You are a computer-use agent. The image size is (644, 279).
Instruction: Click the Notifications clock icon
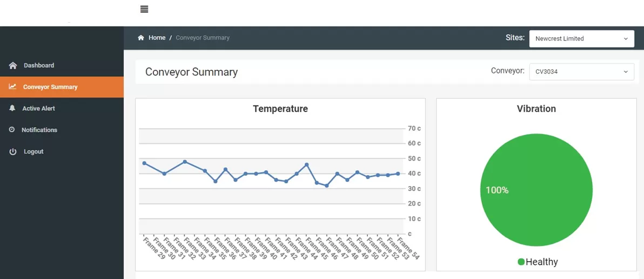tap(12, 130)
